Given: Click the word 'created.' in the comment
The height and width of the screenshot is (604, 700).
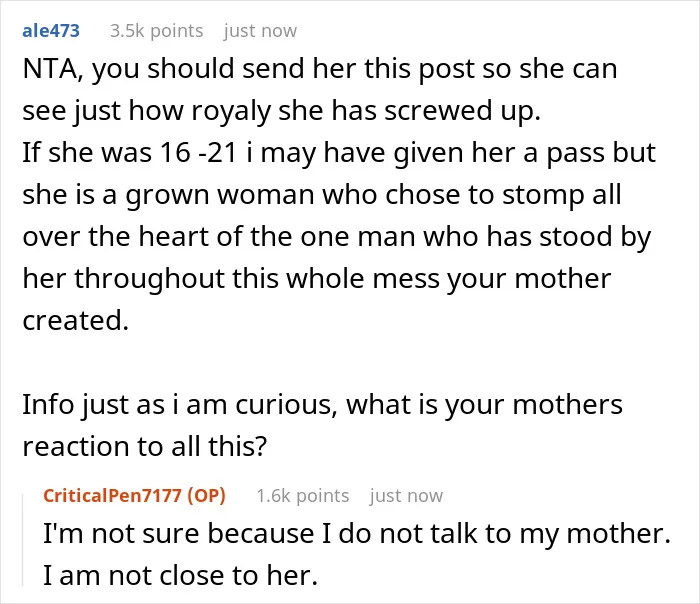Looking at the screenshot, I should [75, 320].
